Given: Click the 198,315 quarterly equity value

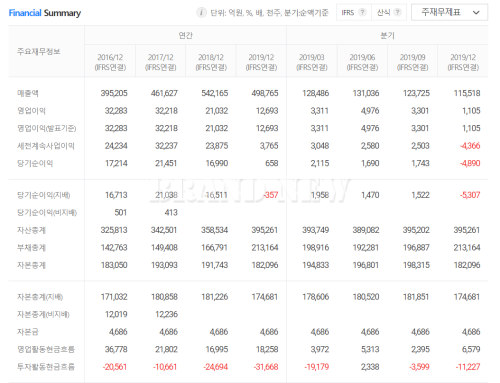Looking at the screenshot, I should [416, 265].
